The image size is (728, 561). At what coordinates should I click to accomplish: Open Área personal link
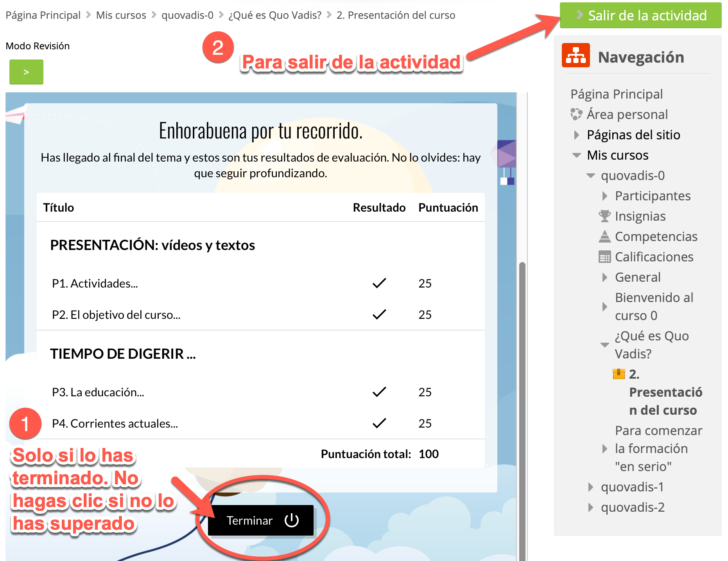coord(627,115)
